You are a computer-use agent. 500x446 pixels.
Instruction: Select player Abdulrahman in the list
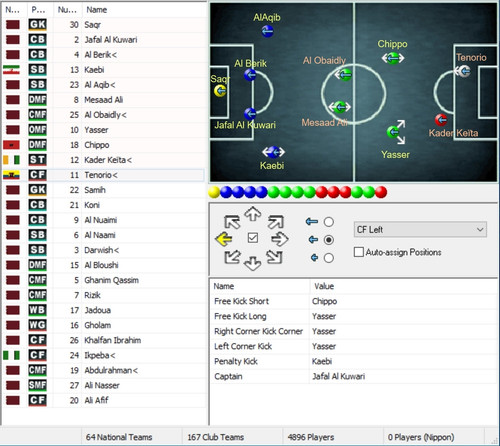coord(103,370)
